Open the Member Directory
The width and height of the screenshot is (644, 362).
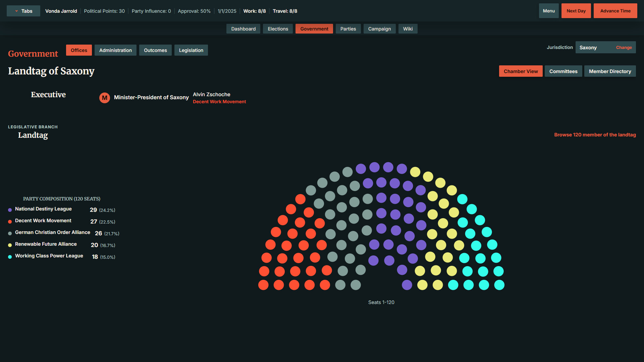610,71
